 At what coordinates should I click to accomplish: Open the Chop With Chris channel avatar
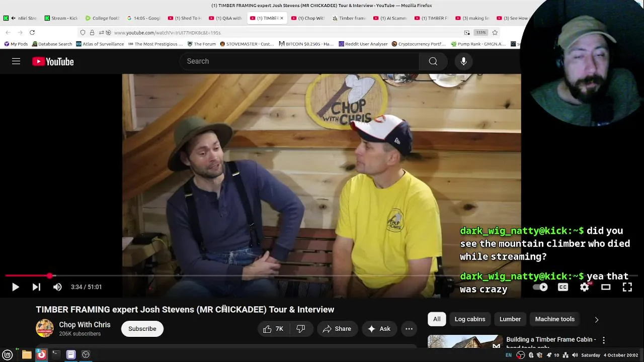(x=45, y=328)
